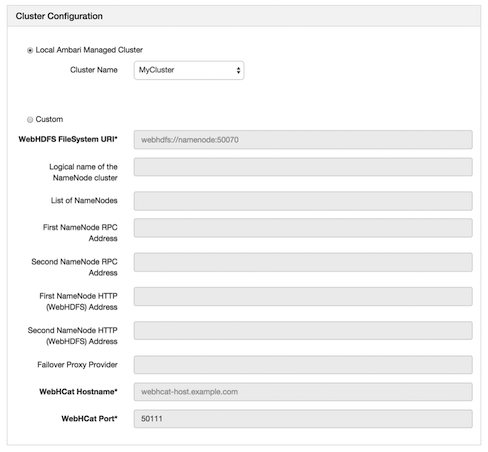Select the Custom radio button

point(30,120)
